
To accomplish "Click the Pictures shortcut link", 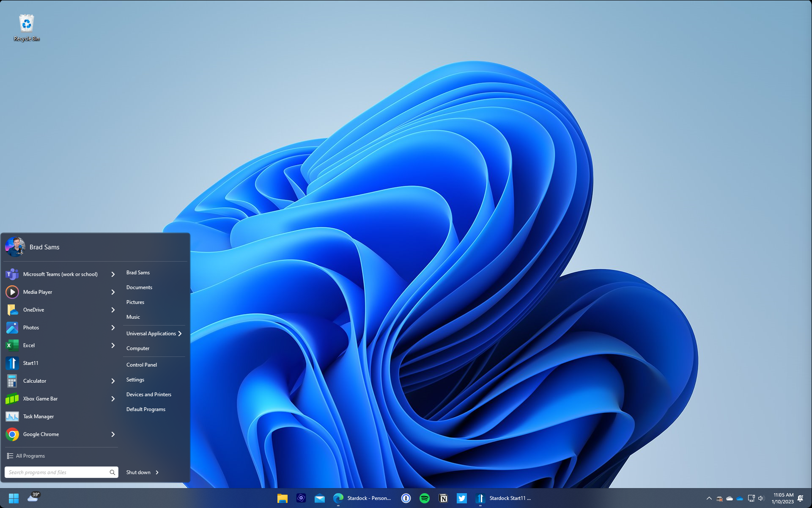I will (x=135, y=302).
